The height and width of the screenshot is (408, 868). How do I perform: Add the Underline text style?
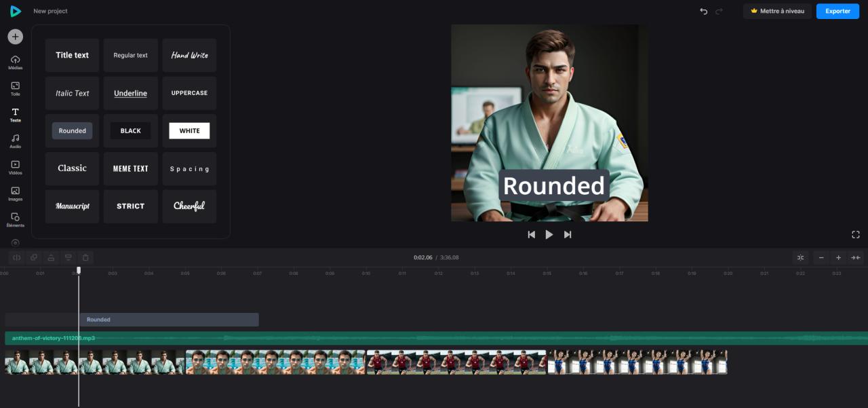click(130, 93)
